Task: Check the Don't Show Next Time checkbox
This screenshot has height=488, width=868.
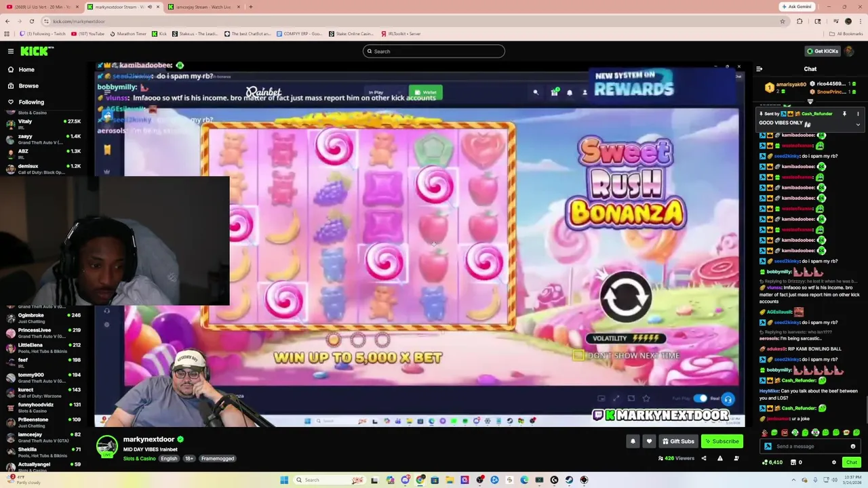Action: click(x=578, y=355)
